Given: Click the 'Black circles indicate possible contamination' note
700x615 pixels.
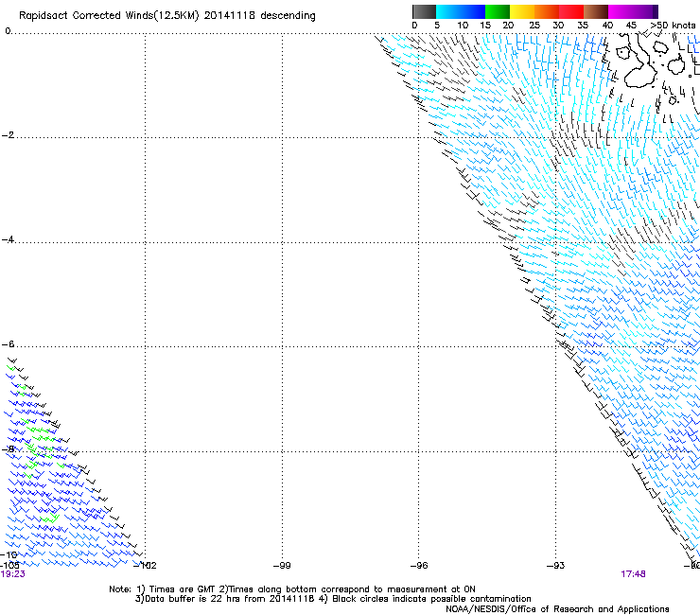Looking at the screenshot, I should (431, 599).
